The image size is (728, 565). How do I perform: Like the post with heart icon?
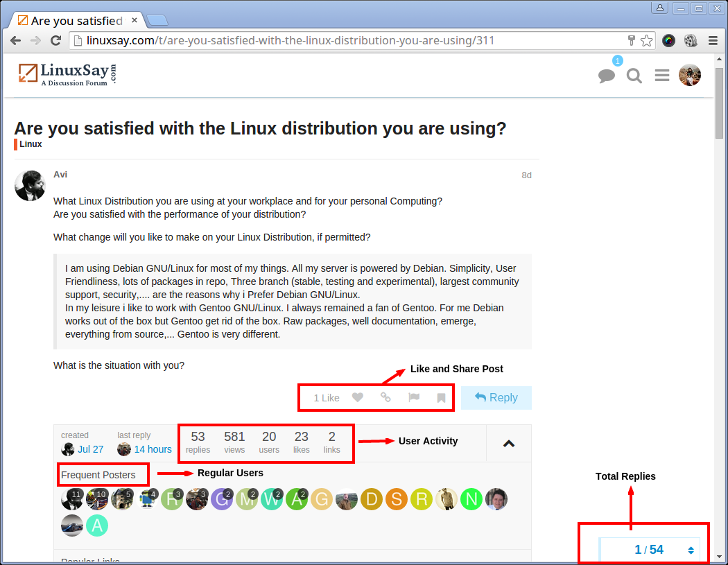358,397
